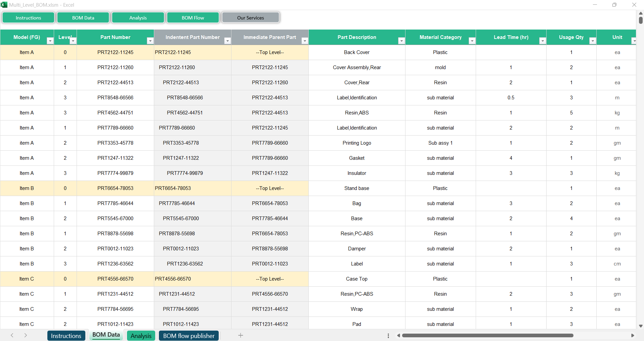Click the horizontal scrollbar thumb
This screenshot has width=644, height=341.
(x=487, y=336)
